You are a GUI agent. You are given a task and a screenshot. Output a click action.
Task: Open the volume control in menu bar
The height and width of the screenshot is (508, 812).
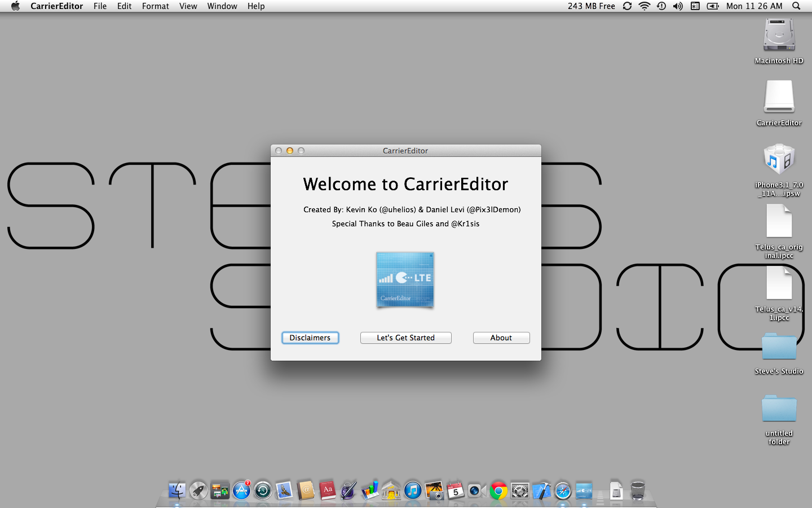click(678, 6)
